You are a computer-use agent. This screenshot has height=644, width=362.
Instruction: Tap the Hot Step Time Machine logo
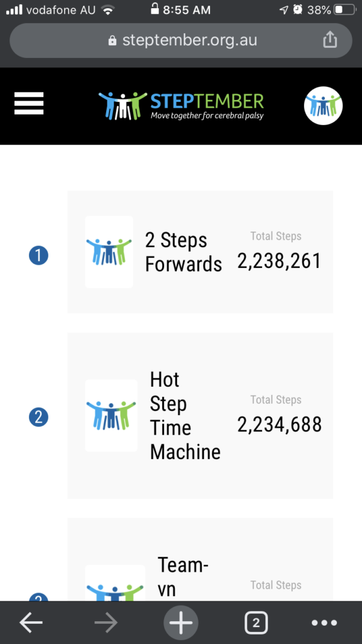111,416
